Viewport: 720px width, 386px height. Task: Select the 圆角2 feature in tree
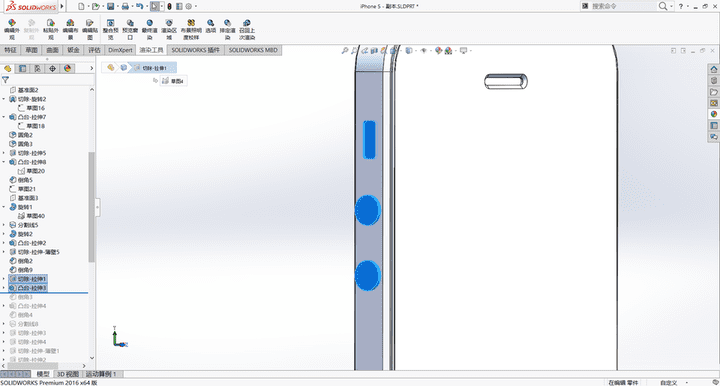21,135
